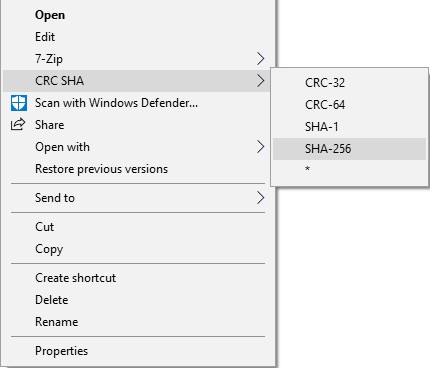Click the Share arrow icon
The image size is (430, 368).
pos(18,124)
